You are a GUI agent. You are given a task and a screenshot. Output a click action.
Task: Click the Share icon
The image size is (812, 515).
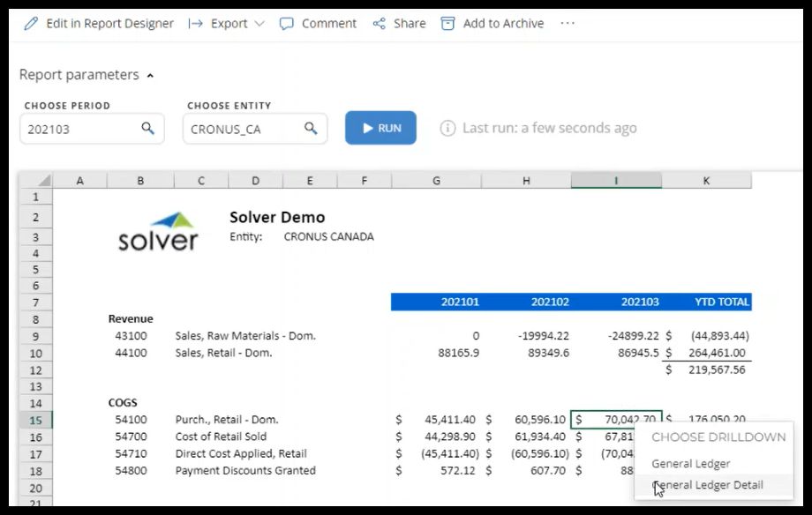pos(380,24)
